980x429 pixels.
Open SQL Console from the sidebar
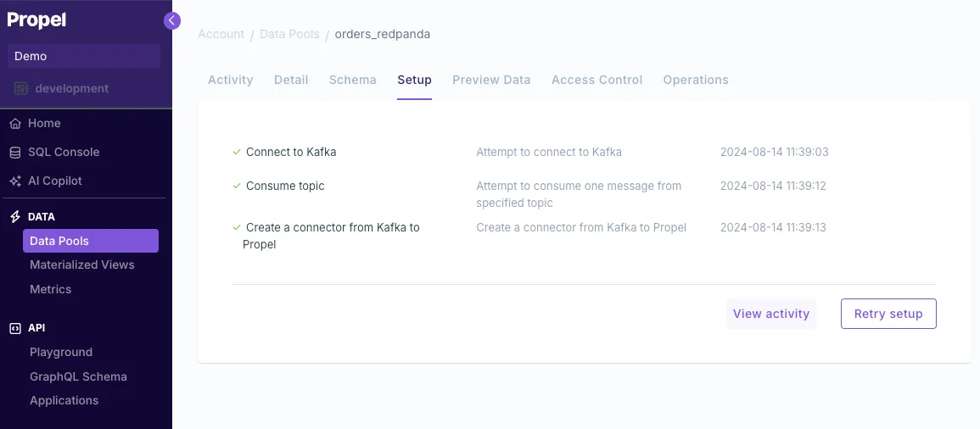64,153
